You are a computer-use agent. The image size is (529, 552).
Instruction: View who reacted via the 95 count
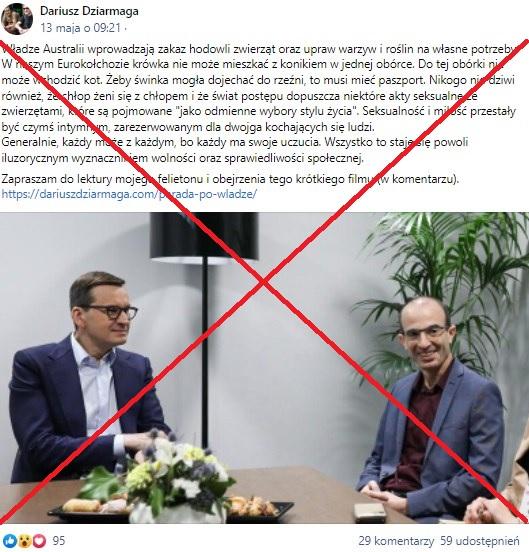58,541
